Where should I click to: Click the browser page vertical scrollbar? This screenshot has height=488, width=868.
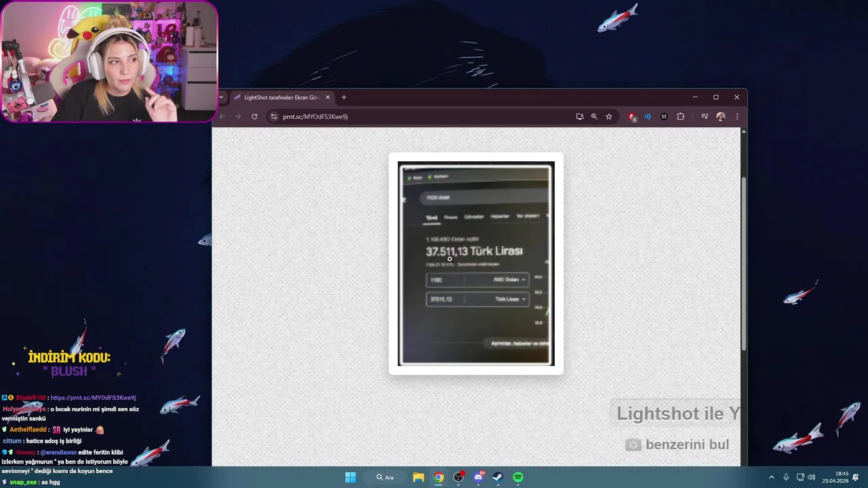[x=744, y=264]
